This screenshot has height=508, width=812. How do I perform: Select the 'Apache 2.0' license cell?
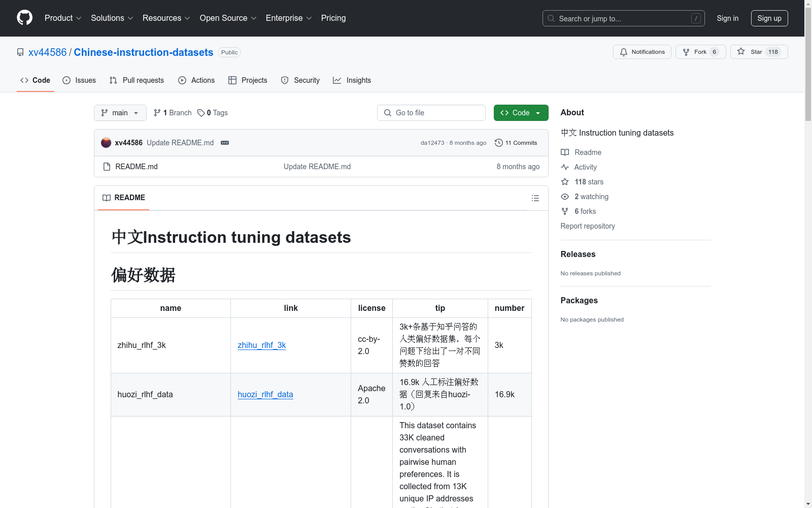pyautogui.click(x=371, y=395)
